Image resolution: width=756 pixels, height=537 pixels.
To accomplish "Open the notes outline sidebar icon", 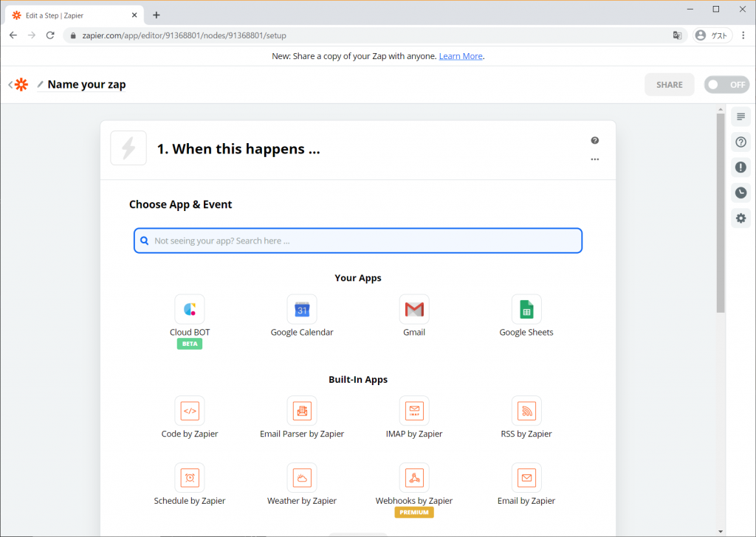I will point(741,117).
